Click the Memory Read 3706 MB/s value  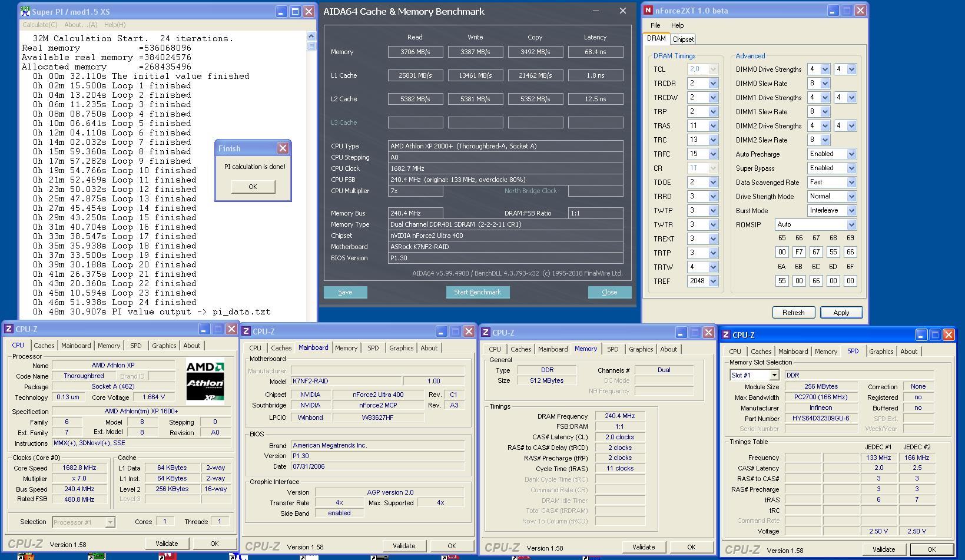point(415,52)
